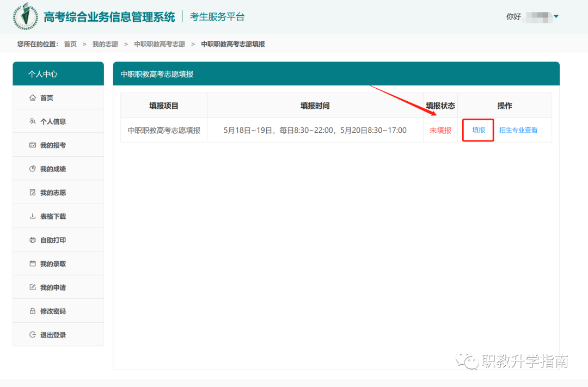
Task: Click the 中职职教高考志愿填报 panel title
Action: coord(157,74)
